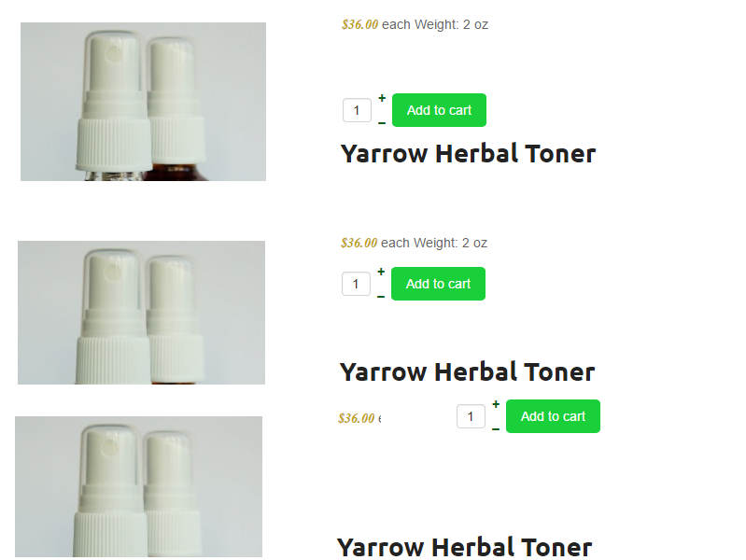This screenshot has width=746, height=560.
Task: Open the first Yarrow Herbal Toner title
Action: point(468,154)
